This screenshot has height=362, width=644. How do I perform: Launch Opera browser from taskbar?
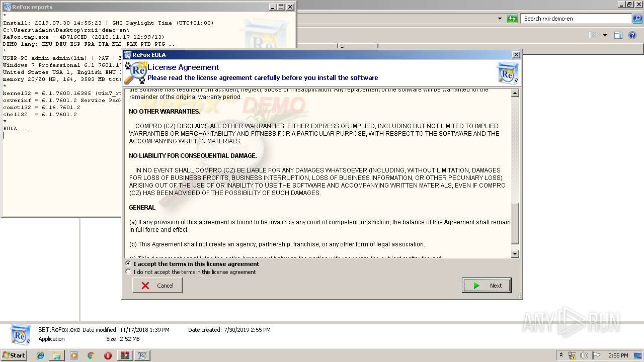pyautogui.click(x=108, y=355)
